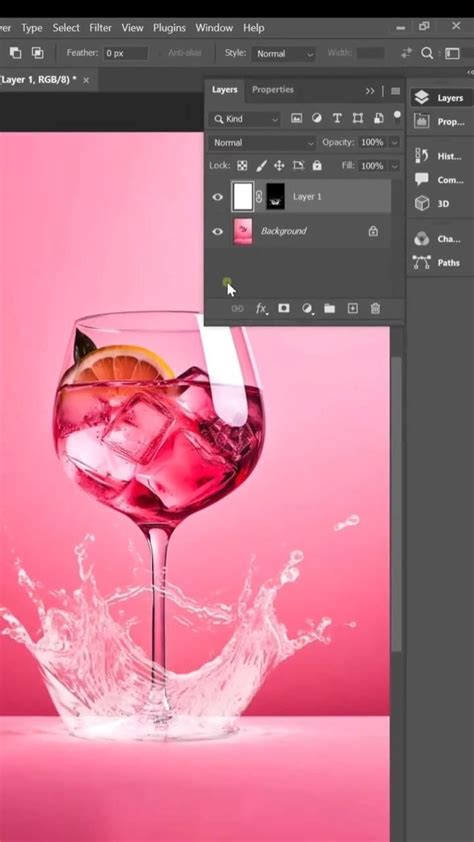Viewport: 474px width, 842px height.
Task: Open the Opacity slider dropdown arrow
Action: (395, 142)
